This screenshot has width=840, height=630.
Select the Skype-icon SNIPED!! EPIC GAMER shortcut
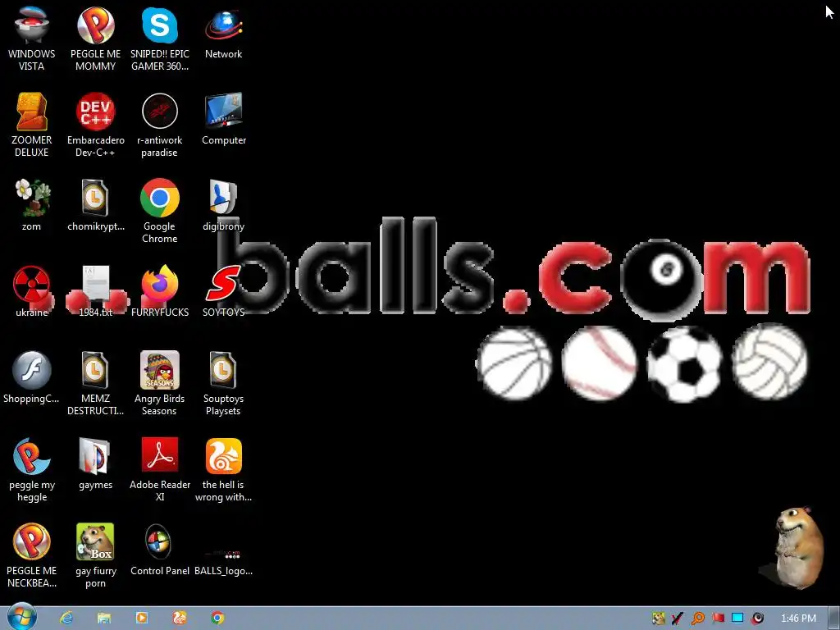[160, 39]
